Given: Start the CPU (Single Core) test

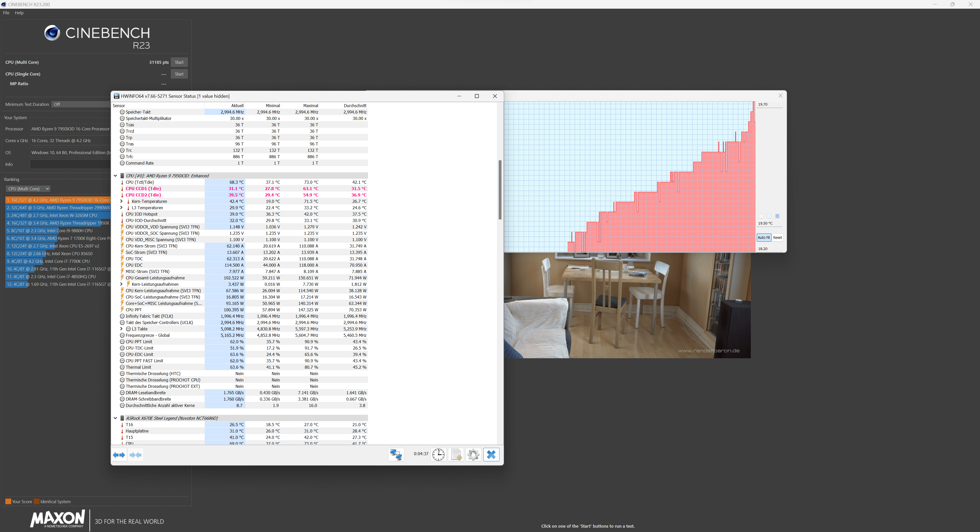Looking at the screenshot, I should [179, 74].
